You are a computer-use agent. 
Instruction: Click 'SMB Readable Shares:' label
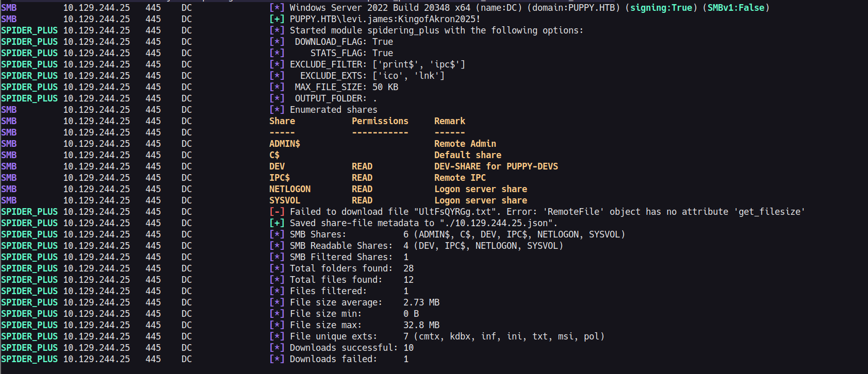(341, 246)
